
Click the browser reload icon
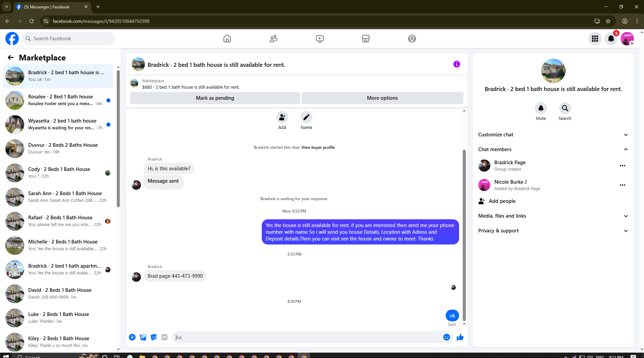(x=32, y=21)
